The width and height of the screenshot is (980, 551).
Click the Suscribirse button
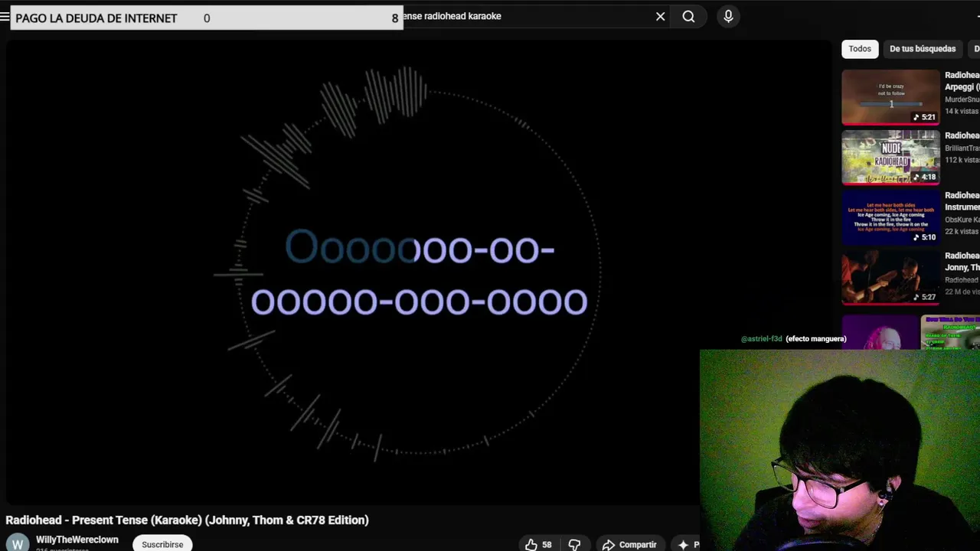click(162, 544)
